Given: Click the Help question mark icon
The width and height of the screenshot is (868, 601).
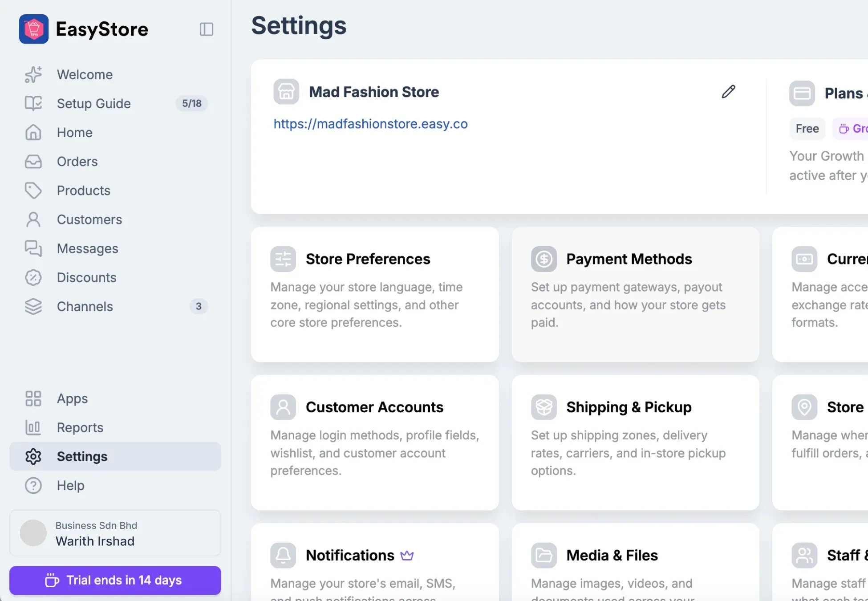Looking at the screenshot, I should (33, 485).
